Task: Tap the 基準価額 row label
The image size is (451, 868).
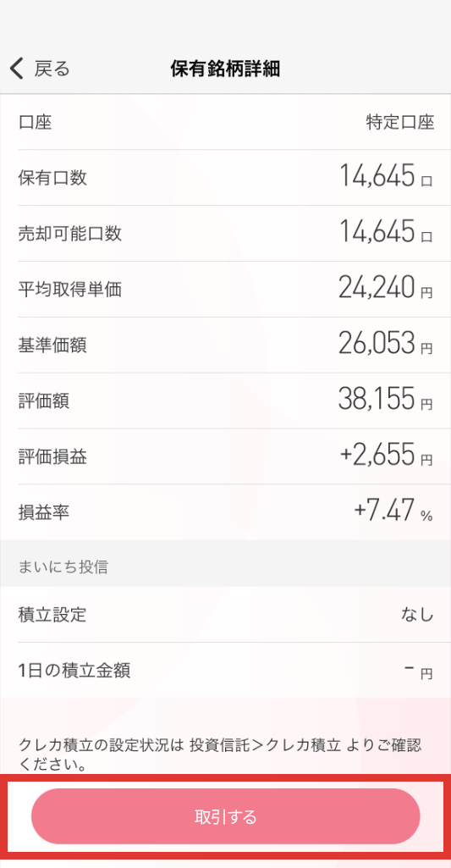Action: click(52, 345)
